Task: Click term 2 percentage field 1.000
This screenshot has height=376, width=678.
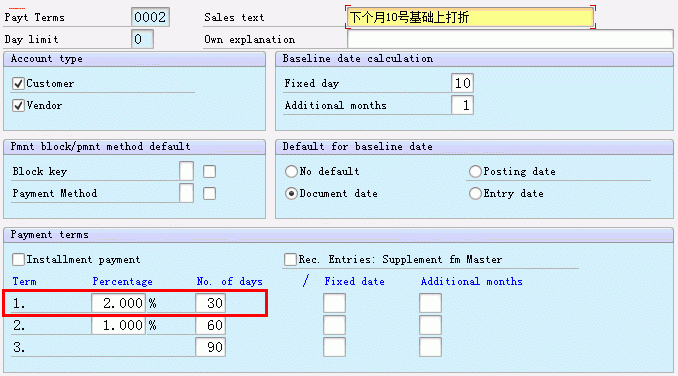Action: click(118, 325)
